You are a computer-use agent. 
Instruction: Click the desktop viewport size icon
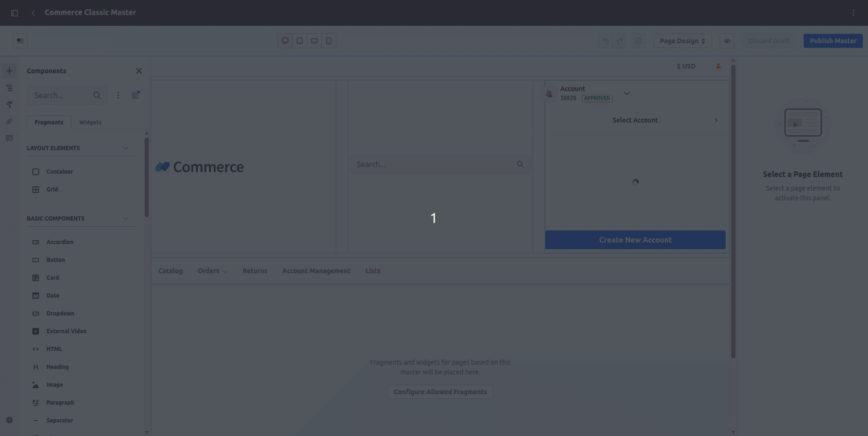point(285,41)
